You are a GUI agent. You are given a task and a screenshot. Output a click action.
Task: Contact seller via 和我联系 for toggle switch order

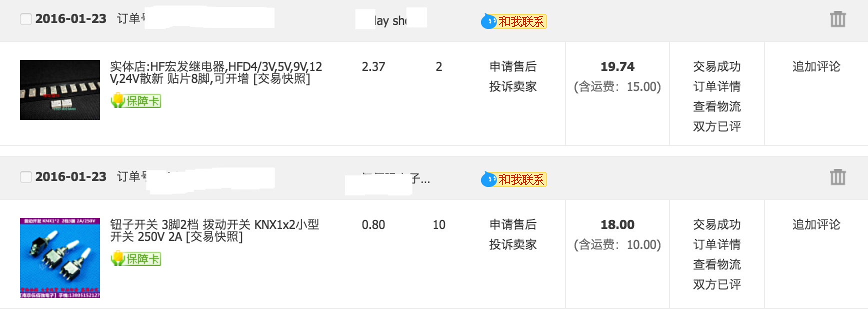514,179
